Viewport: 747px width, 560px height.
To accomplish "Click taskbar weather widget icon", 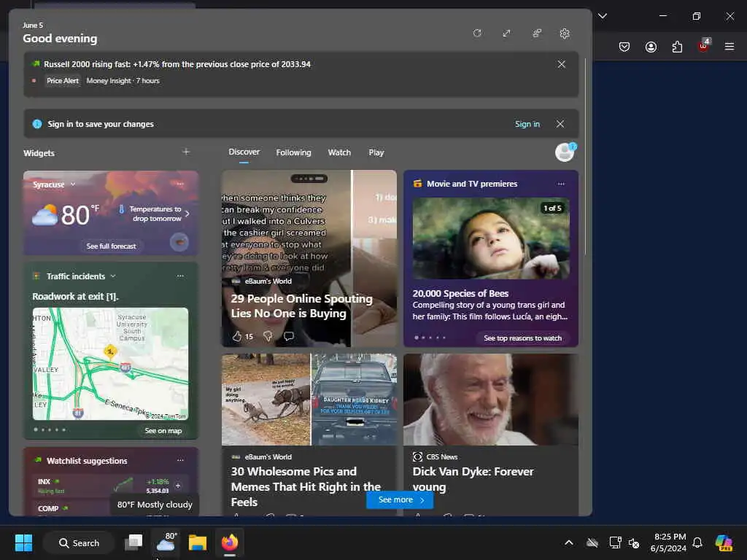I will tap(166, 542).
